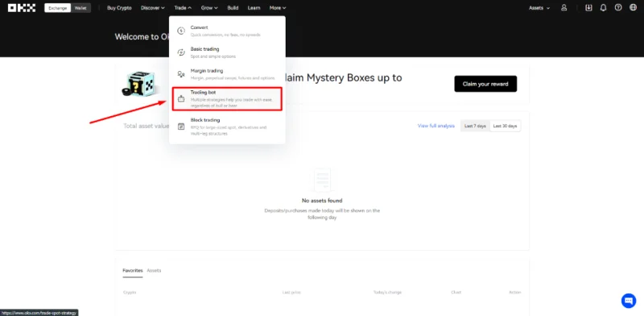Select Basic trading from the Trade menu
Viewport: 644px width, 316px height.
227,52
